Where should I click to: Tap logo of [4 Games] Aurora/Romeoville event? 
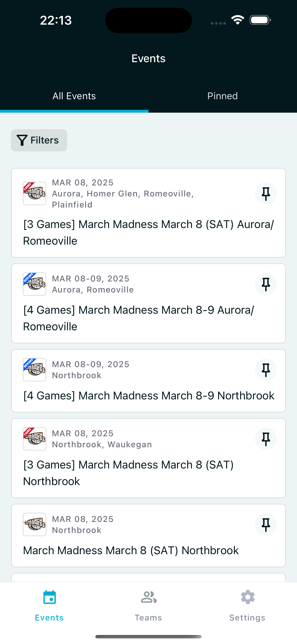tap(35, 284)
